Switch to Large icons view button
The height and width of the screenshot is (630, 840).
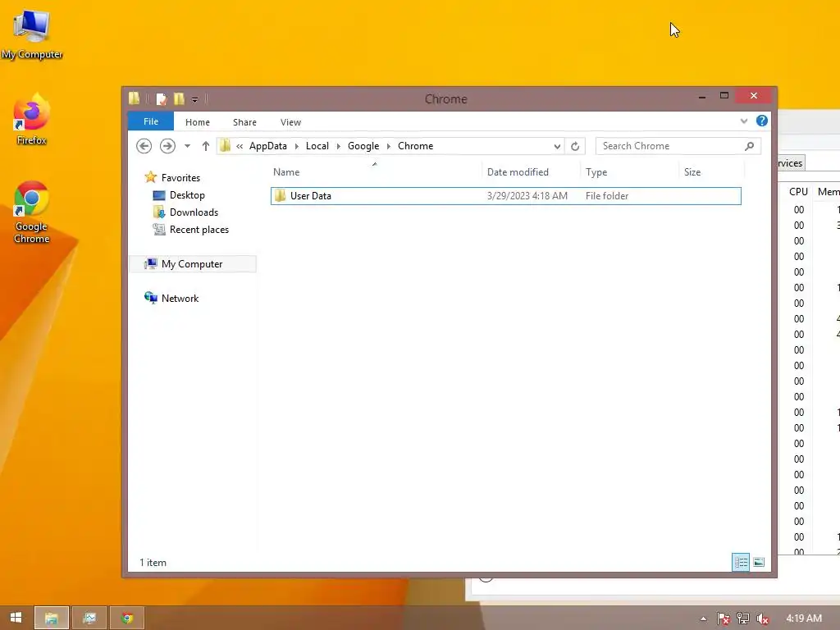point(759,562)
